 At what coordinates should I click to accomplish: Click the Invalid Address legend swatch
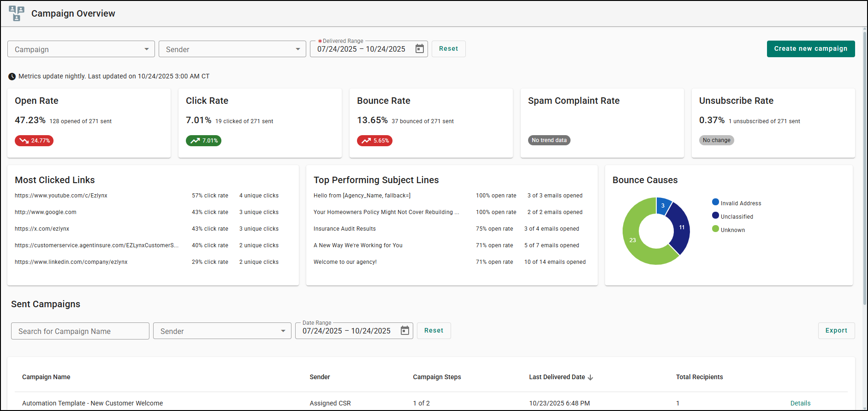pyautogui.click(x=715, y=202)
